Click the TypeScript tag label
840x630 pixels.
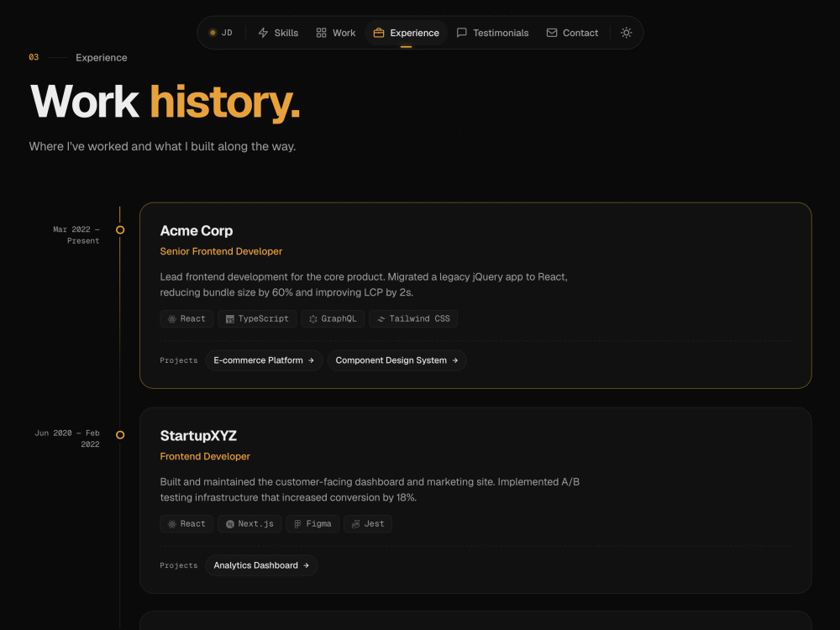click(264, 318)
